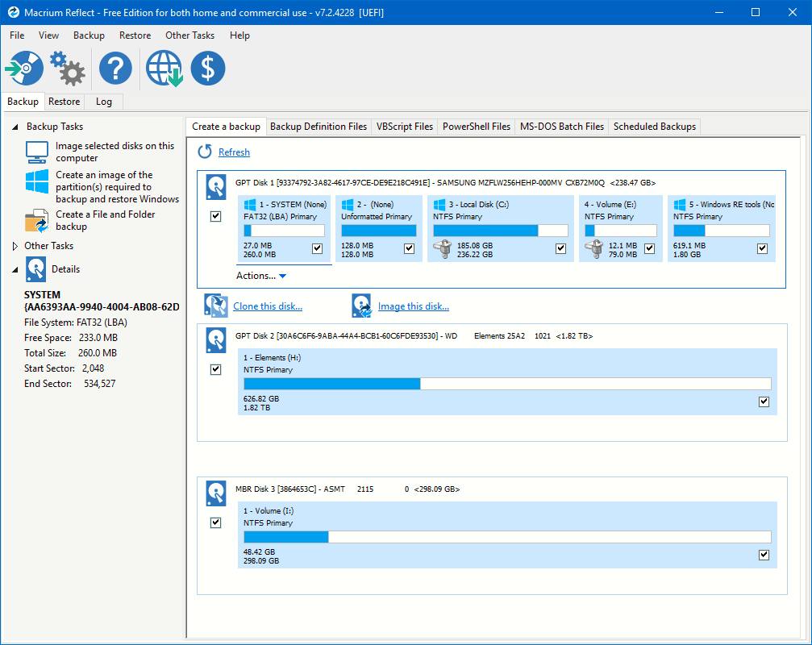Click Windows flag icon on SYSTEM partition

pyautogui.click(x=250, y=205)
